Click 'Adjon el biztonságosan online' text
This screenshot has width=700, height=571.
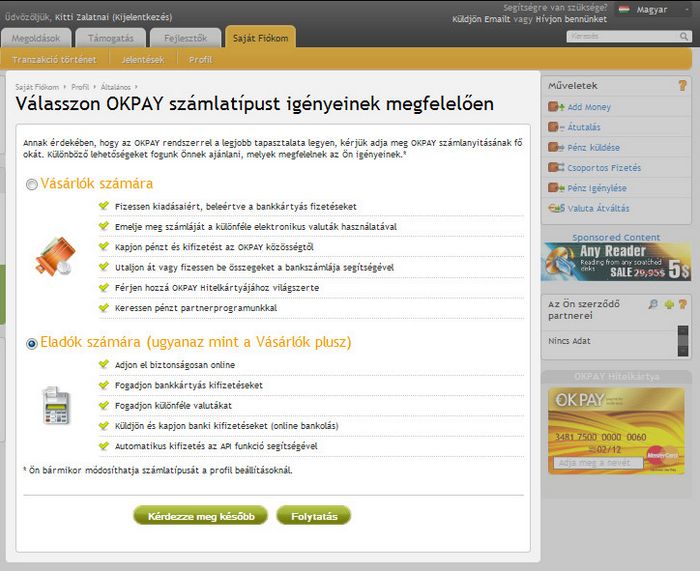[x=175, y=365]
